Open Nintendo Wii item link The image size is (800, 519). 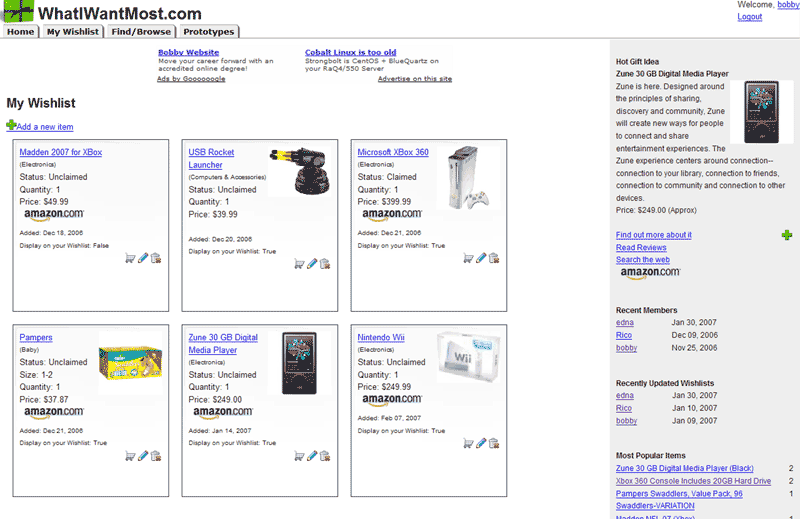pyautogui.click(x=381, y=337)
